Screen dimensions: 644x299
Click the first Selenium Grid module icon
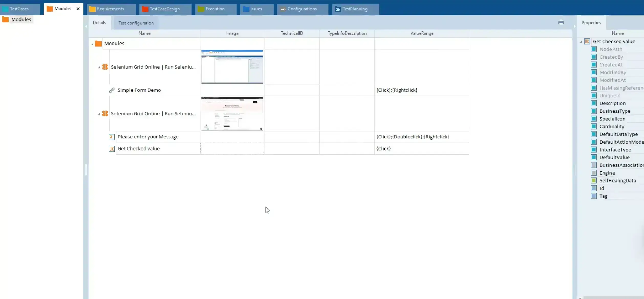click(x=105, y=67)
